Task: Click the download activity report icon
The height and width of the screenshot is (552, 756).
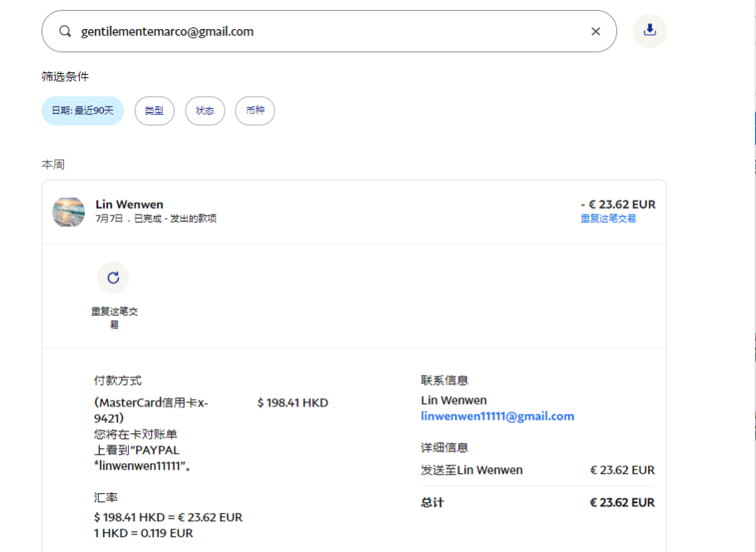Action: [650, 31]
